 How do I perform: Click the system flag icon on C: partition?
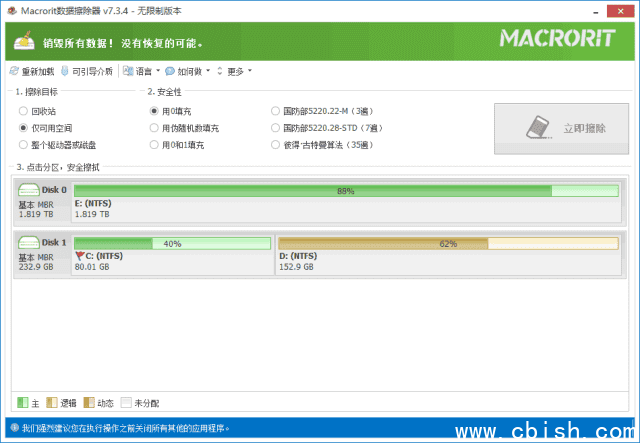[79, 256]
